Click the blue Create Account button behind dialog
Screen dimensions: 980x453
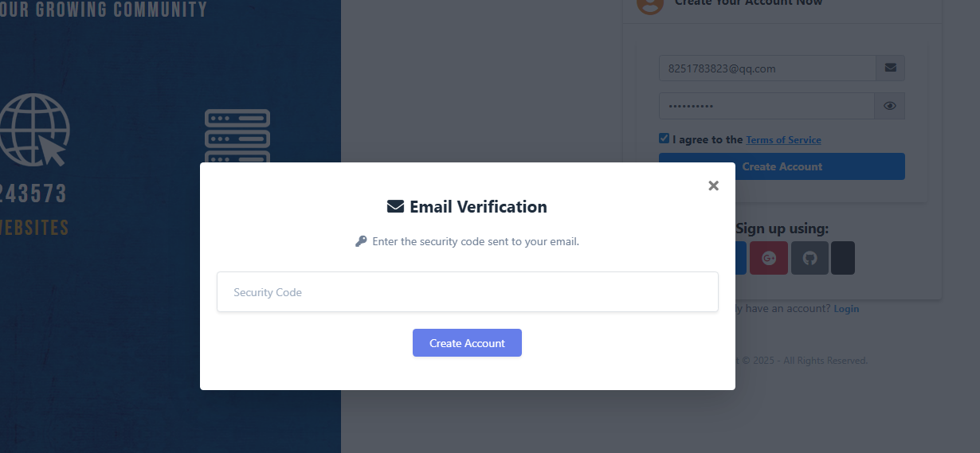click(782, 166)
